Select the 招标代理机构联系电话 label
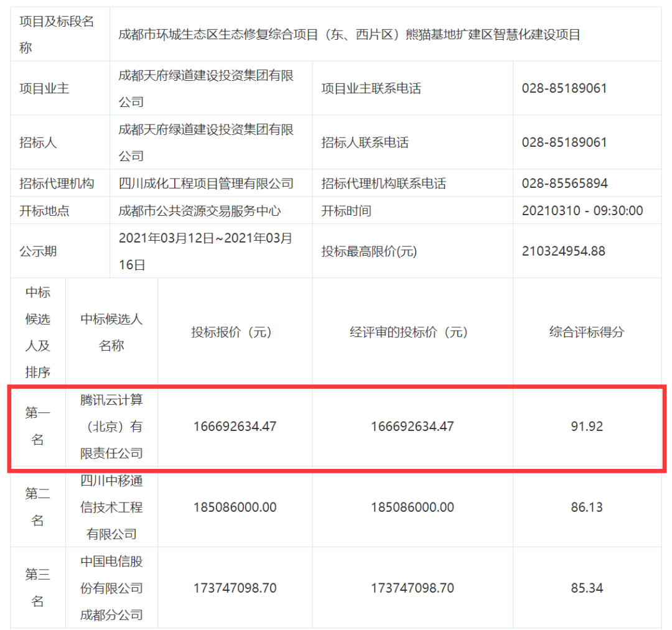 (383, 183)
